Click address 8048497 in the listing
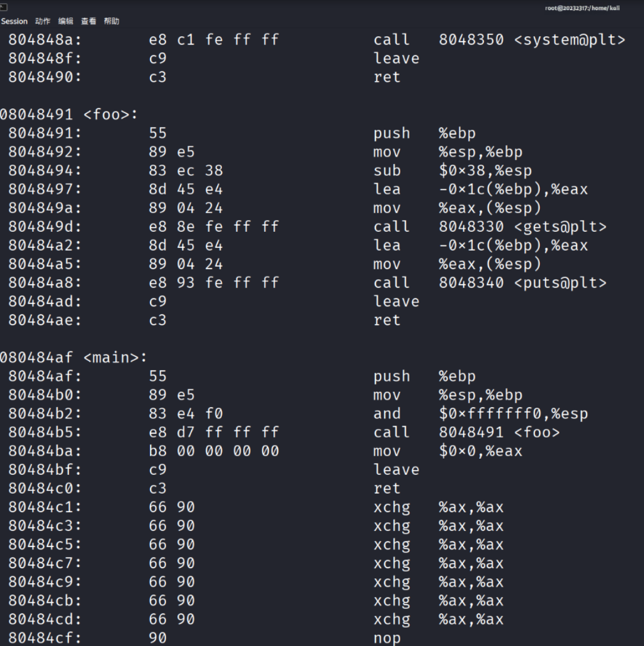The height and width of the screenshot is (646, 644). [45, 189]
